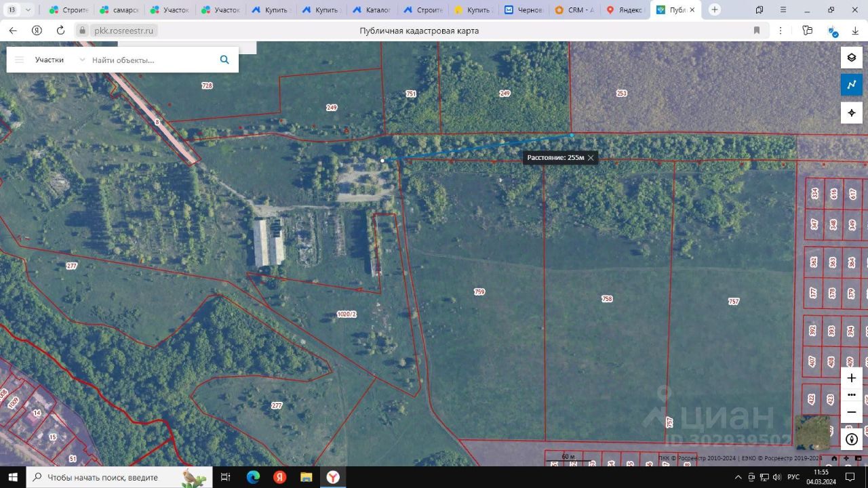Reload the current page
The width and height of the screenshot is (868, 488).
[x=60, y=30]
